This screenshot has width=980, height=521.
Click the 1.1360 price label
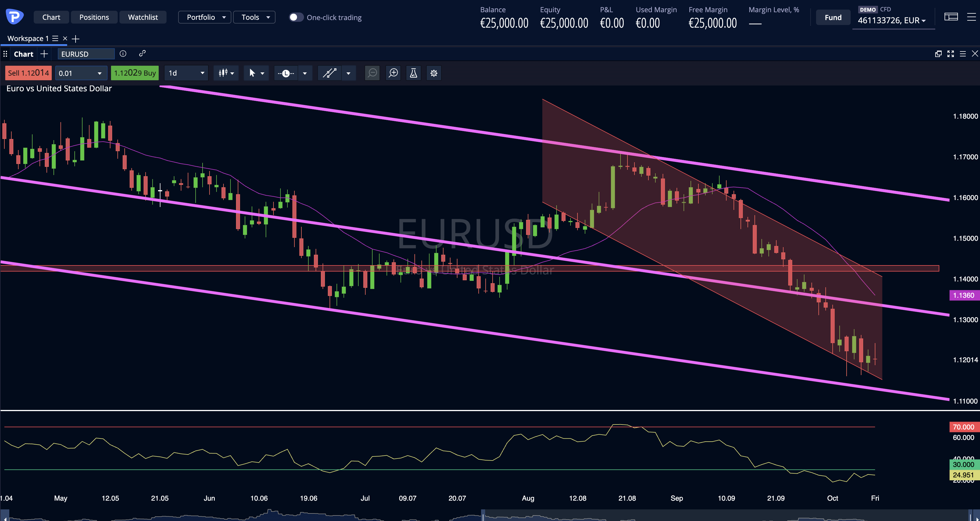964,295
